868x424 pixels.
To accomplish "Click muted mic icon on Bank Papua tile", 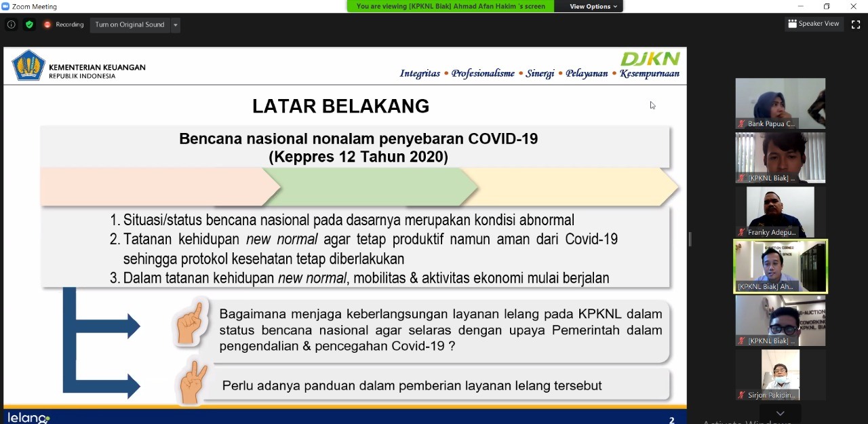I will click(x=741, y=124).
